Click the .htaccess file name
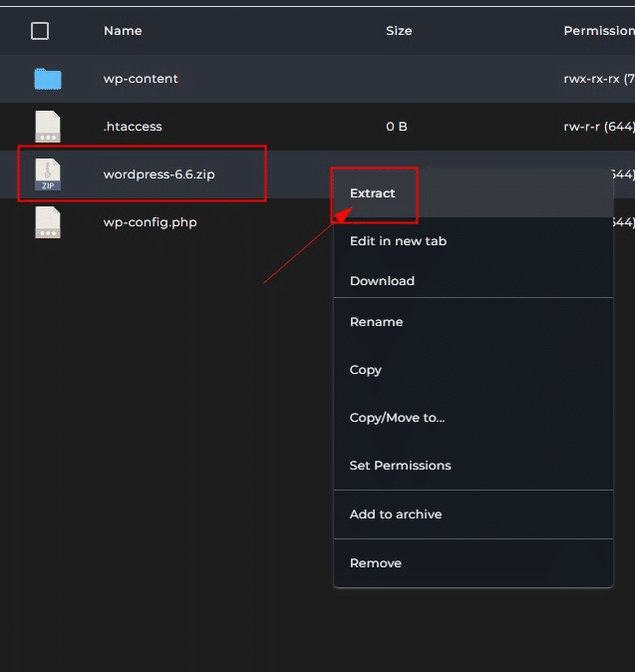 tap(133, 127)
